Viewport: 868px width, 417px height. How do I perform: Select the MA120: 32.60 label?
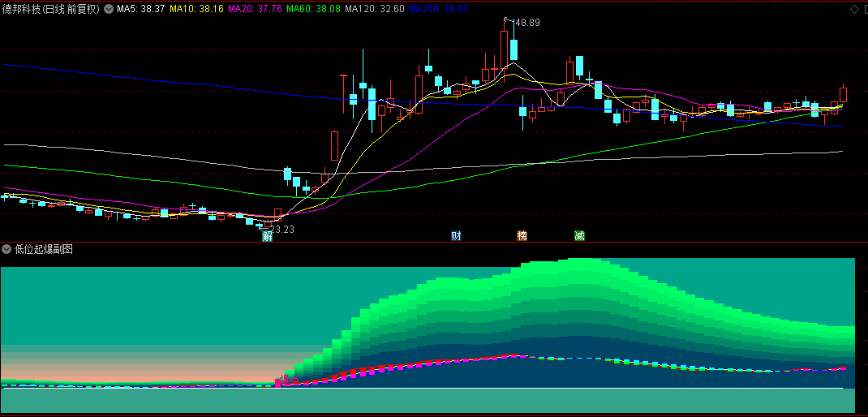374,10
